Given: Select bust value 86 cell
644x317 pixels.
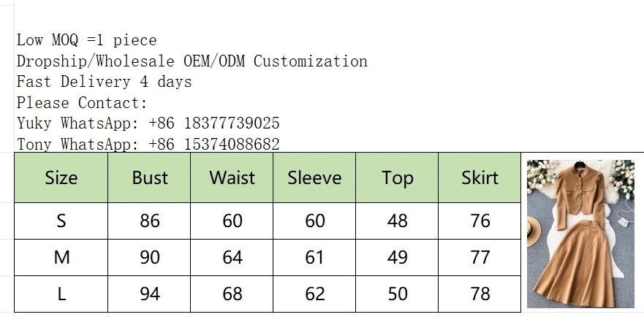Looking at the screenshot, I should click(x=149, y=221).
